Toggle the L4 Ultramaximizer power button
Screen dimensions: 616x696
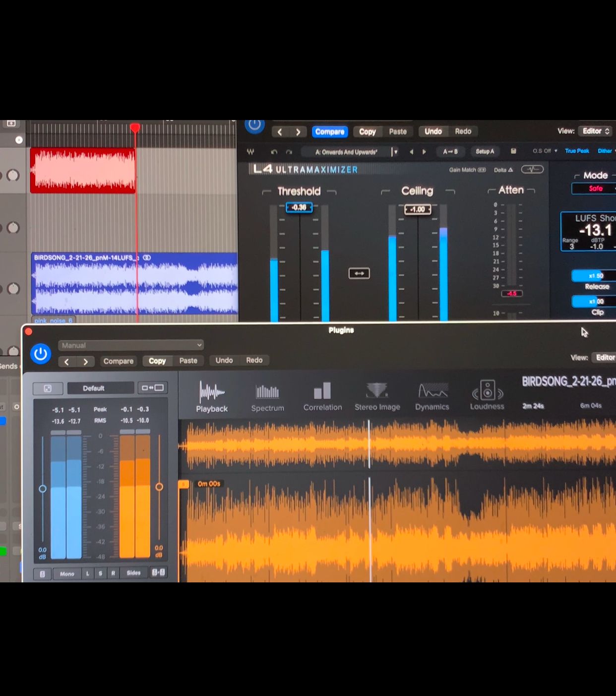[254, 125]
